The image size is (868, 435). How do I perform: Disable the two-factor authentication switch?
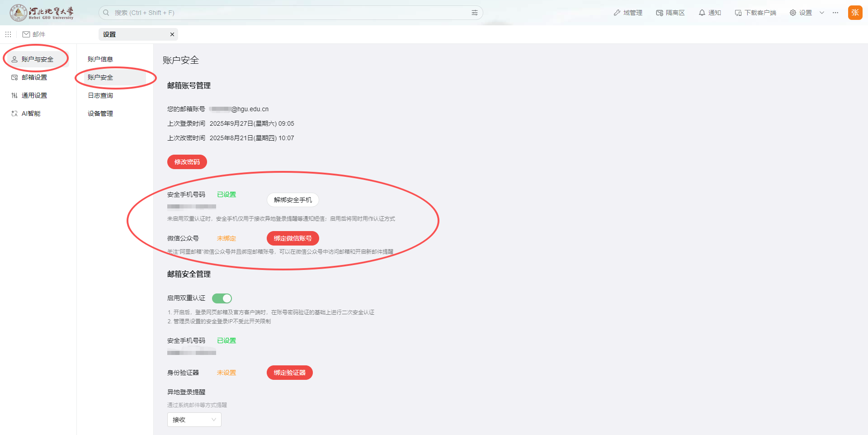[x=222, y=298]
